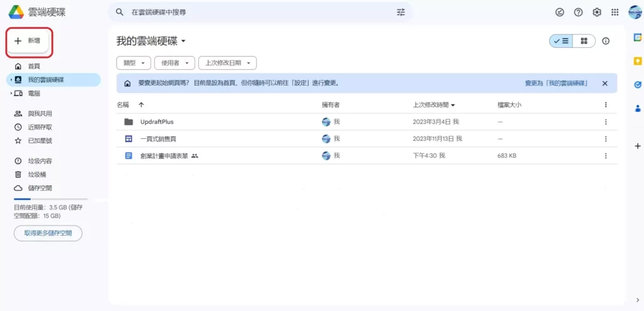Click the UpdraftPlus folder icon
This screenshot has height=311, width=644.
128,122
